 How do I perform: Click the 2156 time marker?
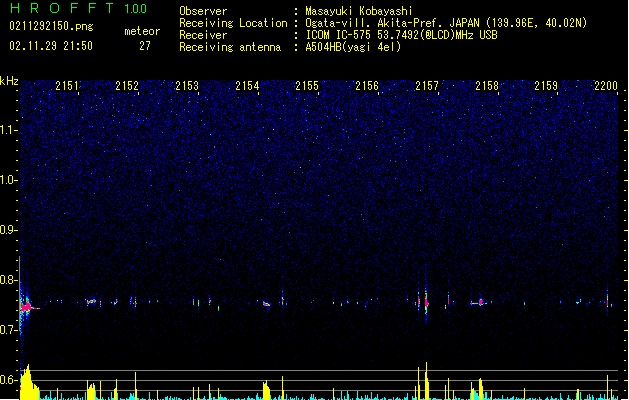pos(367,85)
